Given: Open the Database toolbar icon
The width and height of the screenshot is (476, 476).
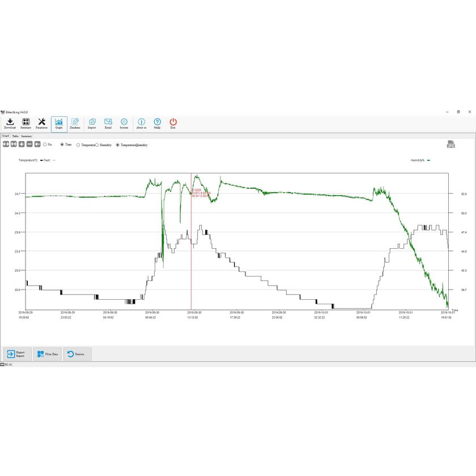Looking at the screenshot, I should 75,124.
